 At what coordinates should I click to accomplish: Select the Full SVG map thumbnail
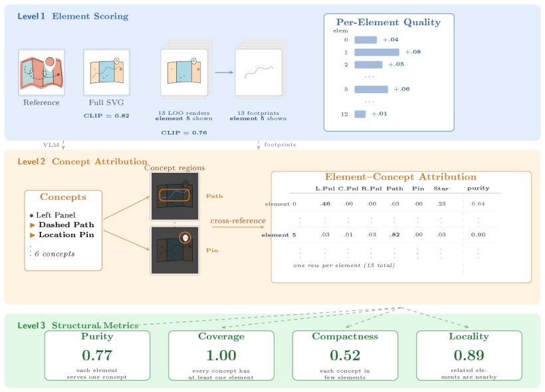(x=107, y=72)
